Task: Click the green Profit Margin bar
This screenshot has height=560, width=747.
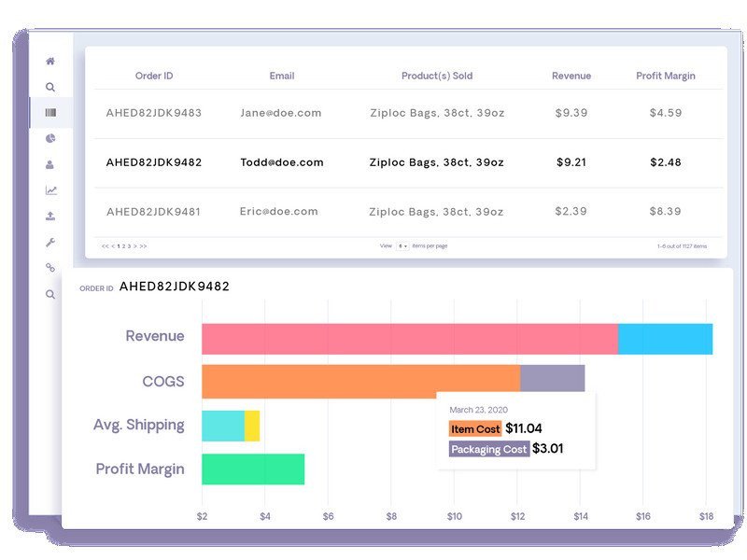Action: pyautogui.click(x=253, y=469)
